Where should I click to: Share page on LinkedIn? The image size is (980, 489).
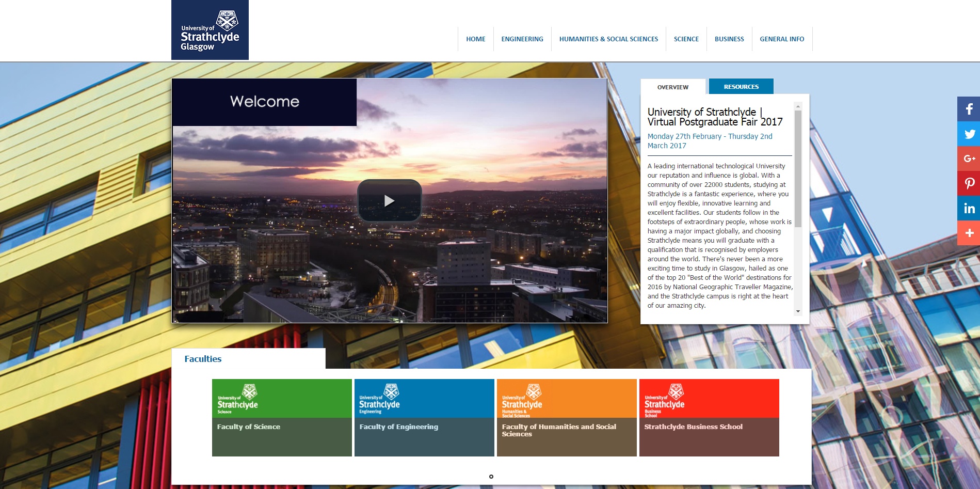click(x=969, y=208)
